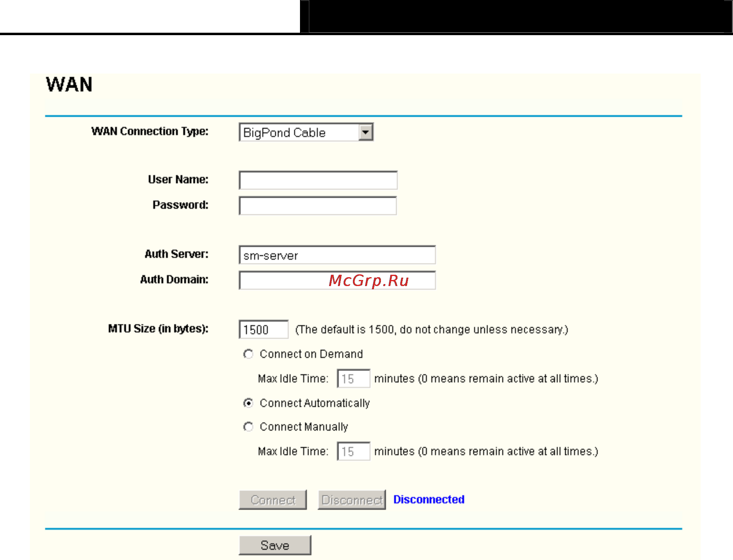Viewport: 733px width, 560px height.
Task: Select the Connect on Demand radio button
Action: coord(248,354)
